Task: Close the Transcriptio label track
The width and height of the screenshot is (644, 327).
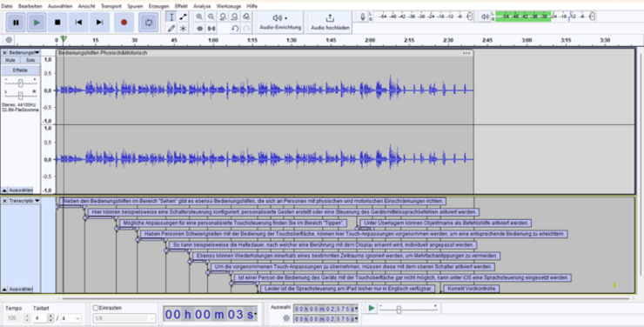Action: tap(4, 201)
